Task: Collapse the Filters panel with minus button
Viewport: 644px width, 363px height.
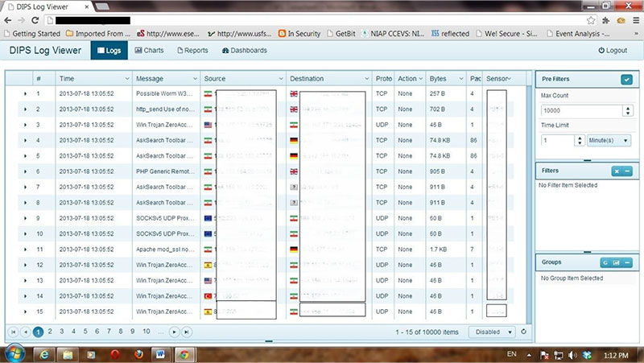Action: click(x=627, y=171)
